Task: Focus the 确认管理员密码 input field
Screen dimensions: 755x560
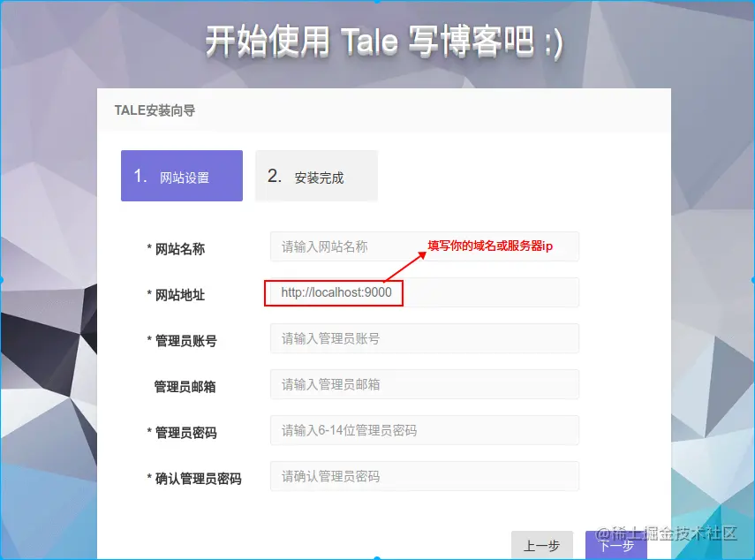Action: (x=424, y=476)
